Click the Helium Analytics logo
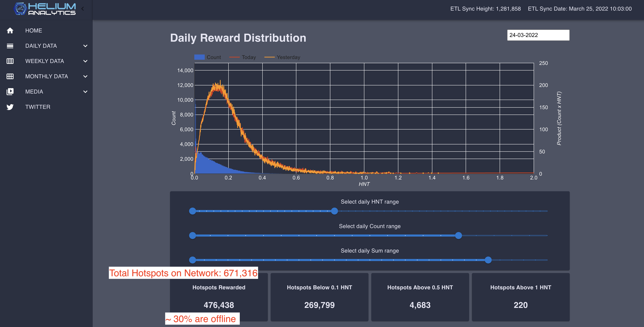The height and width of the screenshot is (327, 644). (x=45, y=9)
